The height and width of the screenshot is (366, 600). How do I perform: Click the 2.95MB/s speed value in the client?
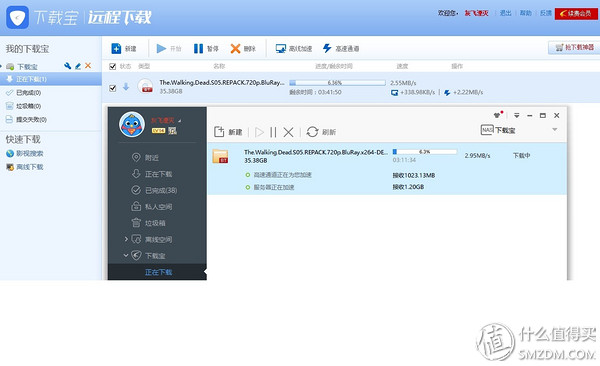(477, 155)
